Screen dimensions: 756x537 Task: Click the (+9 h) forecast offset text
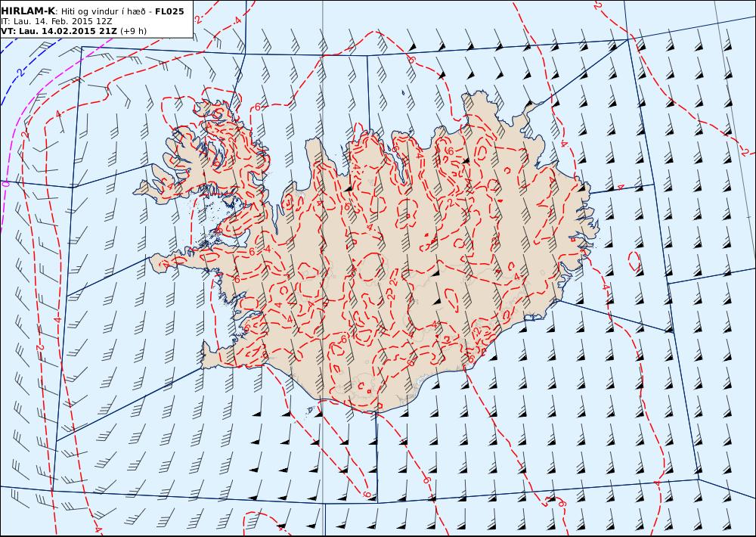click(134, 31)
